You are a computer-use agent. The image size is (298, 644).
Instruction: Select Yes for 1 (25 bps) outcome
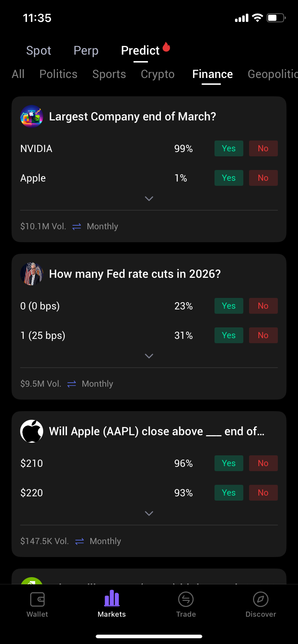[x=229, y=335]
